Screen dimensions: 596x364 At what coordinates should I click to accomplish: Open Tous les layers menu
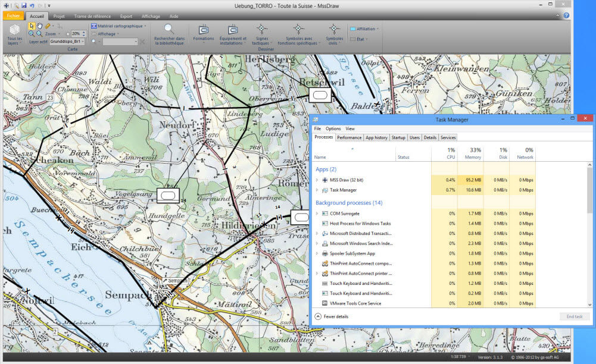coord(14,35)
